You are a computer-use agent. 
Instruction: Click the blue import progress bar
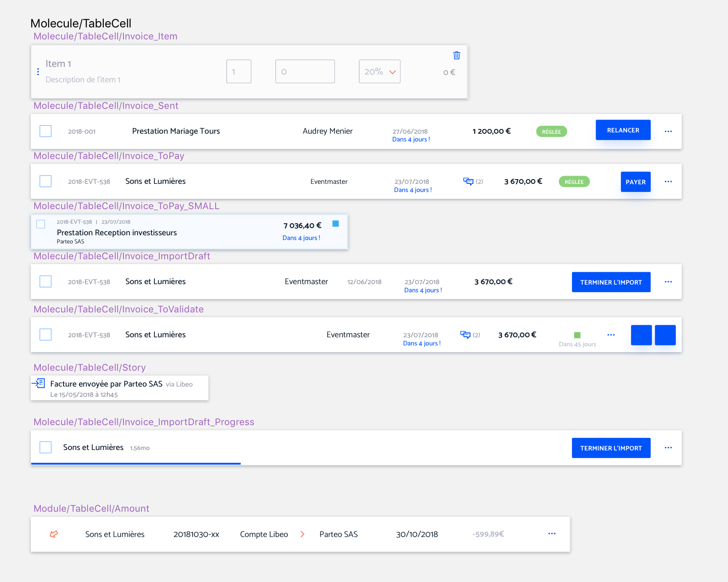click(136, 464)
